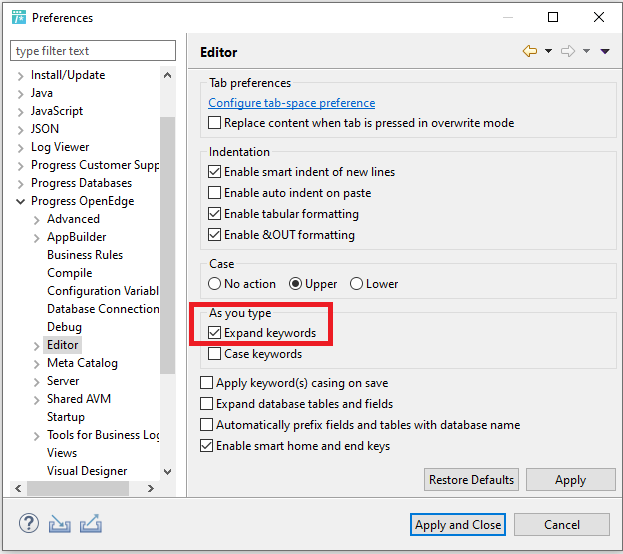Enable Expand database tables and fields

coord(207,403)
